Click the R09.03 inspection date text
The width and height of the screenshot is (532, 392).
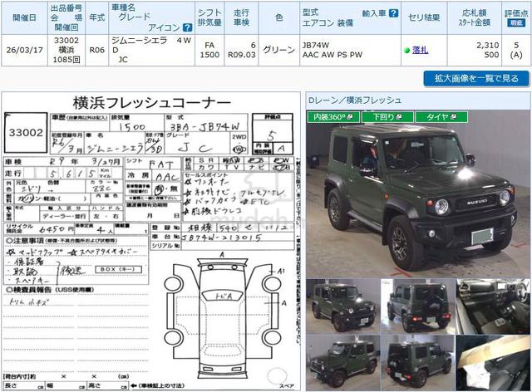tap(242, 55)
